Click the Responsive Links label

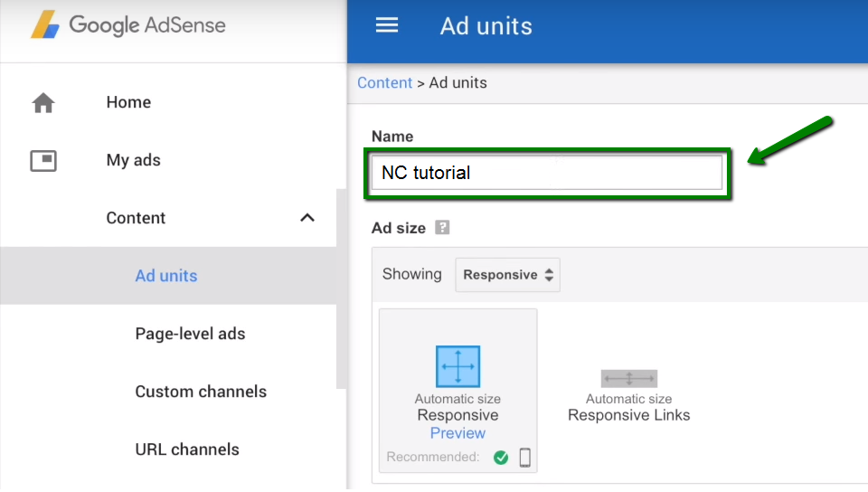[629, 415]
